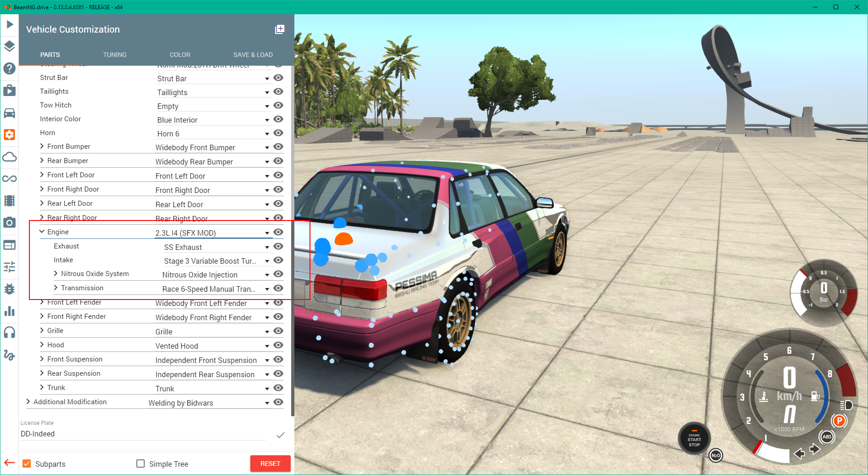Open the film strip replay icon
This screenshot has width=868, height=475.
[x=10, y=201]
